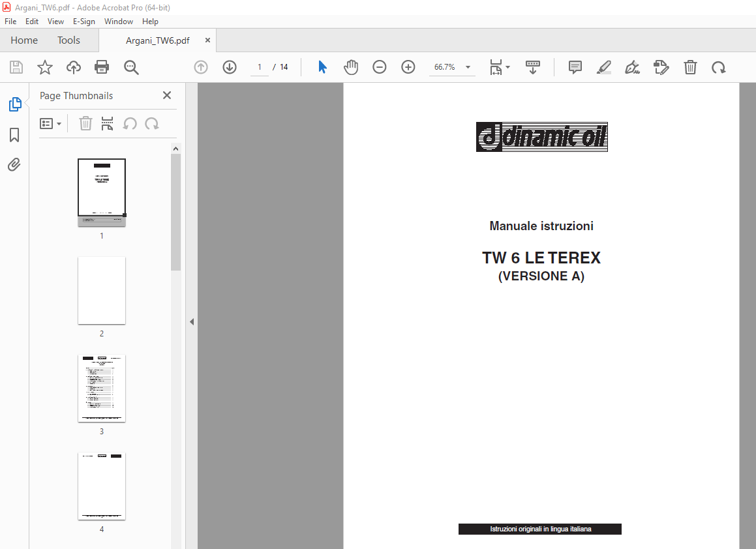Select page 4 thumbnail

point(102,486)
